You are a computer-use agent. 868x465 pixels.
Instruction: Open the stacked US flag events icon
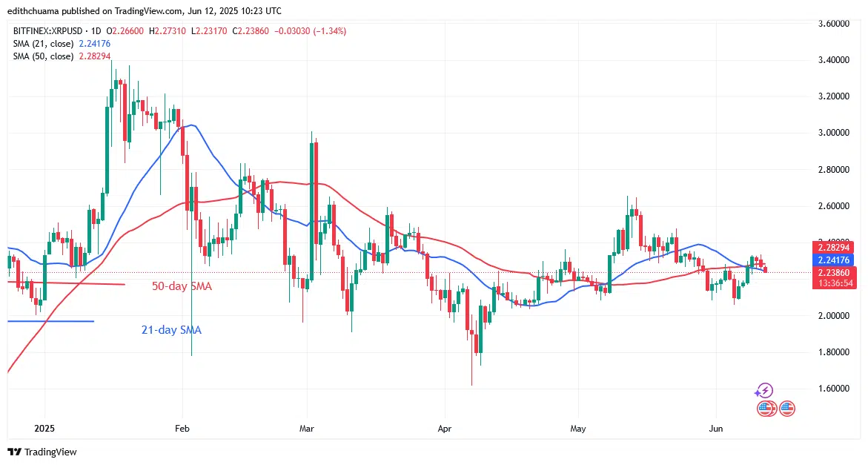(766, 409)
